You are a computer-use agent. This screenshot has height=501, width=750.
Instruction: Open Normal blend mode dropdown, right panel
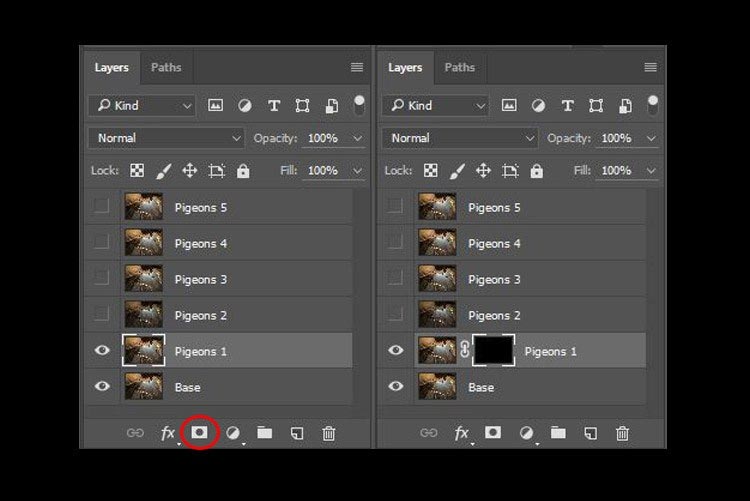click(460, 138)
